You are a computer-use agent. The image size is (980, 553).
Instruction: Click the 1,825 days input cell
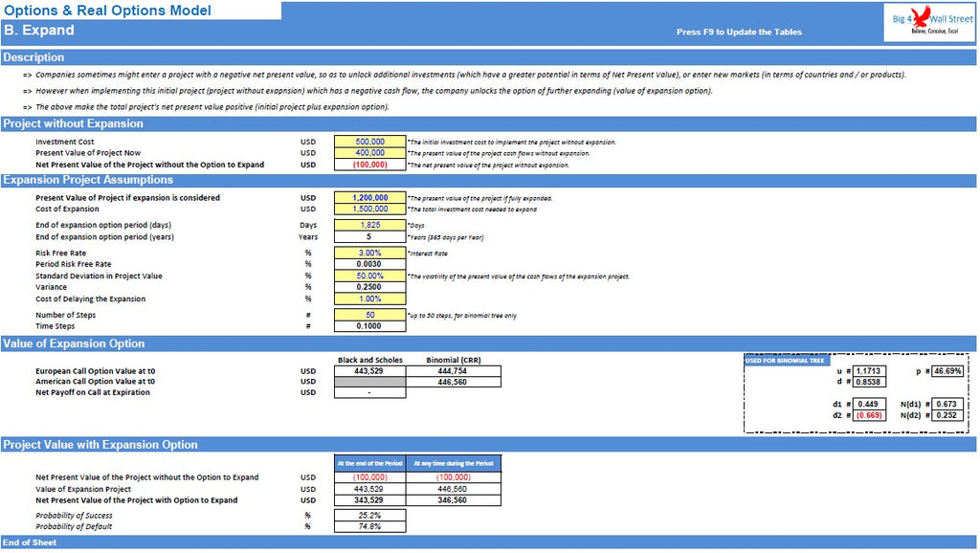point(370,225)
